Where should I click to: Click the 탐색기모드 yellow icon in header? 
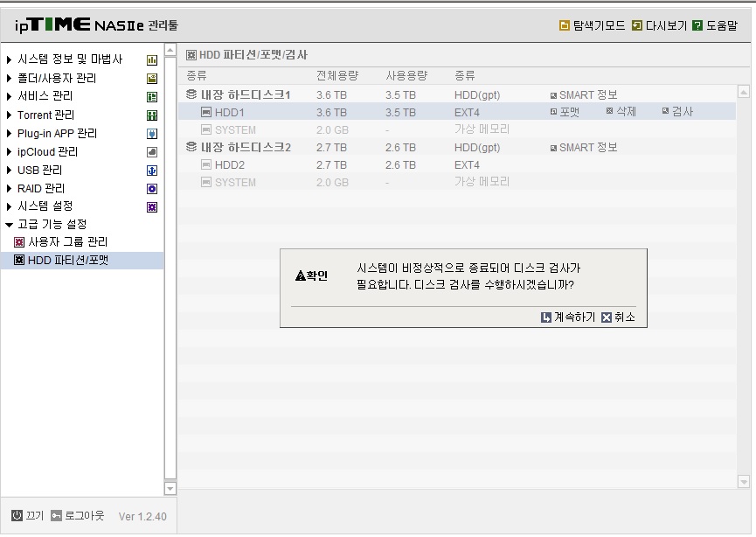click(564, 25)
